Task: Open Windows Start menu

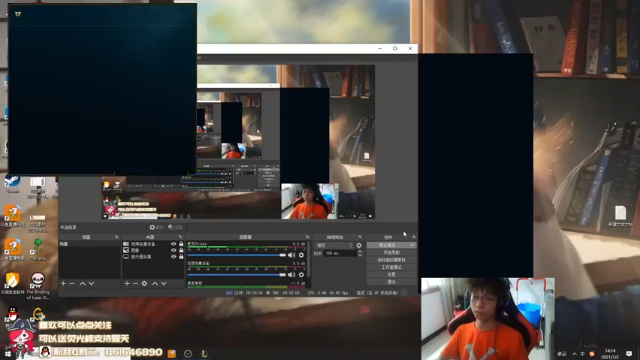Action: 7,353
